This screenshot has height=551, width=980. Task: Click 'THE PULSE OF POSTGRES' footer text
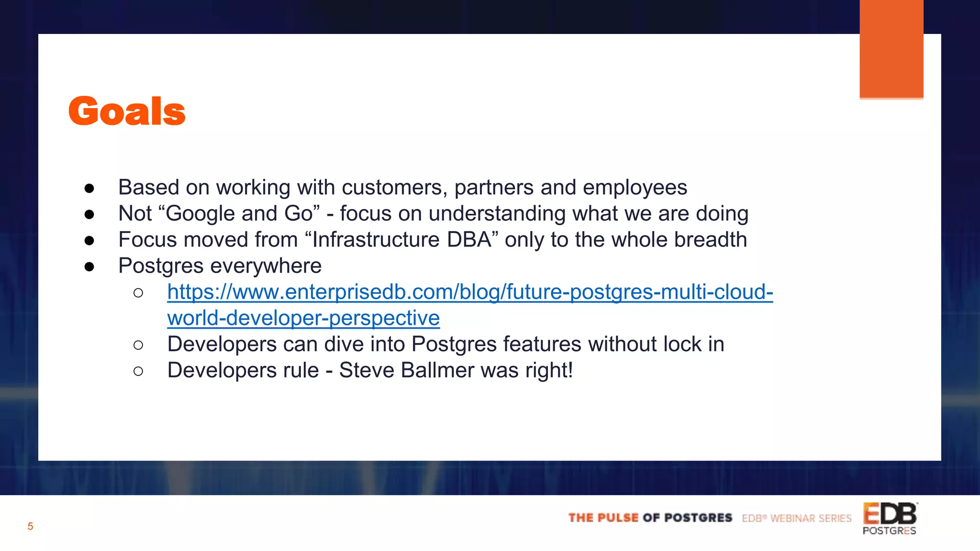650,518
